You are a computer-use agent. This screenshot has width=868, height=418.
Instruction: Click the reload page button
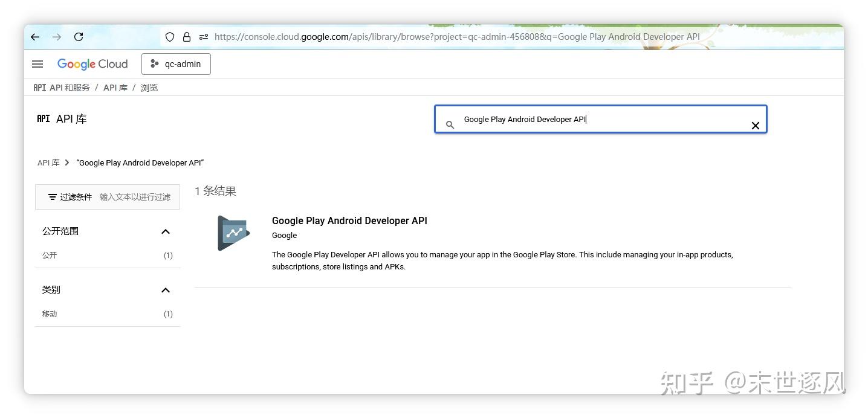point(79,36)
